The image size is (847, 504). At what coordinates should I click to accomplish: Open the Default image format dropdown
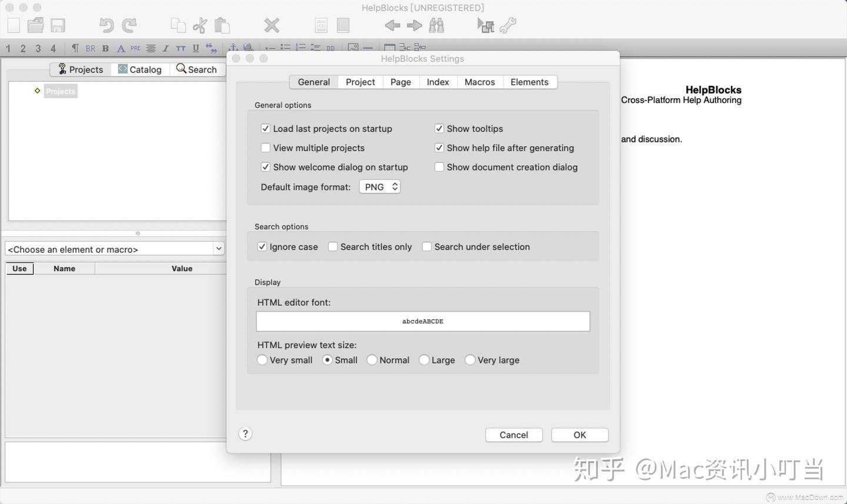[379, 186]
